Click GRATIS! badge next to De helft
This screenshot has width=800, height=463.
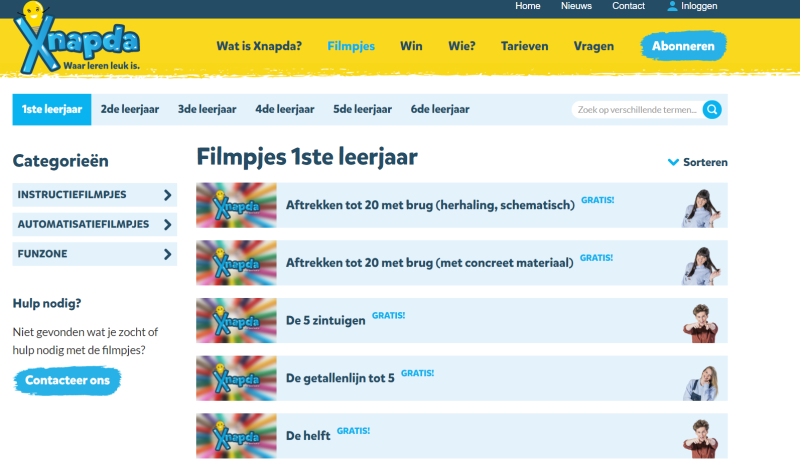point(353,431)
